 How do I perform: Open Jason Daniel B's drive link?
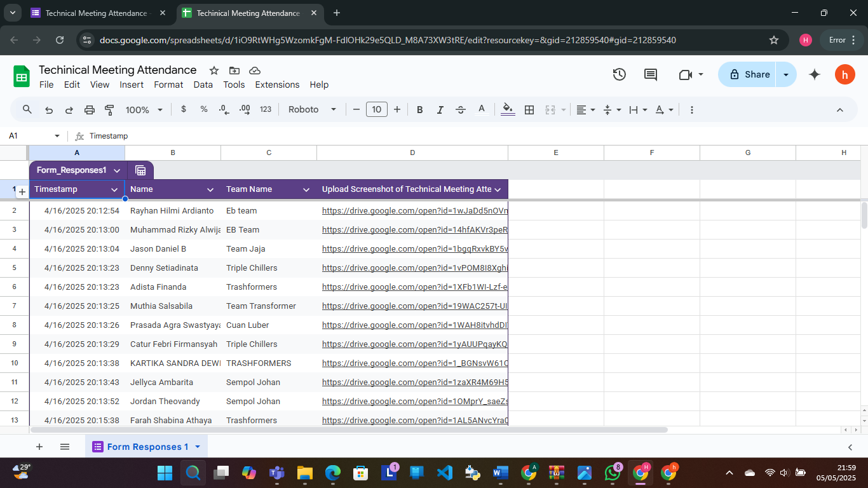point(415,248)
